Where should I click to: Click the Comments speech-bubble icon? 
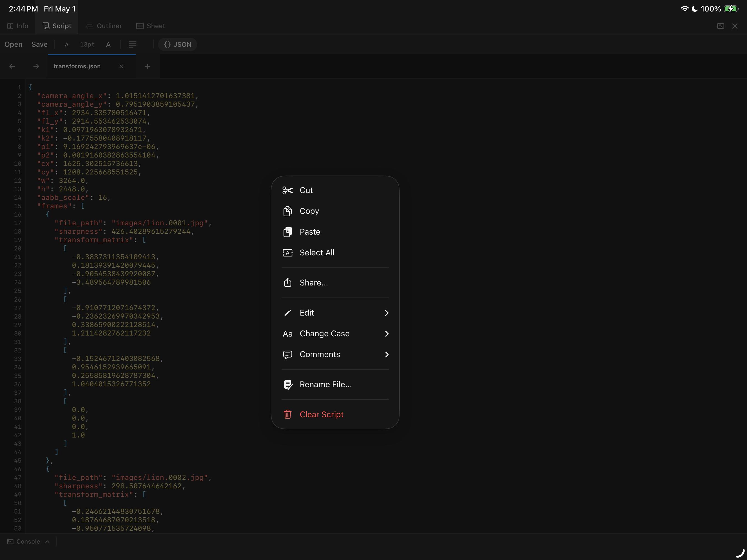(287, 354)
